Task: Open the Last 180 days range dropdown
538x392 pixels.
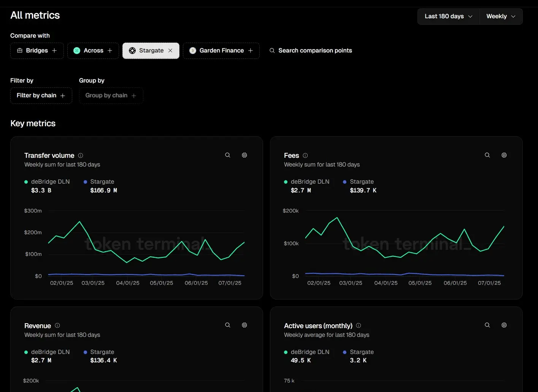Action: [x=449, y=16]
